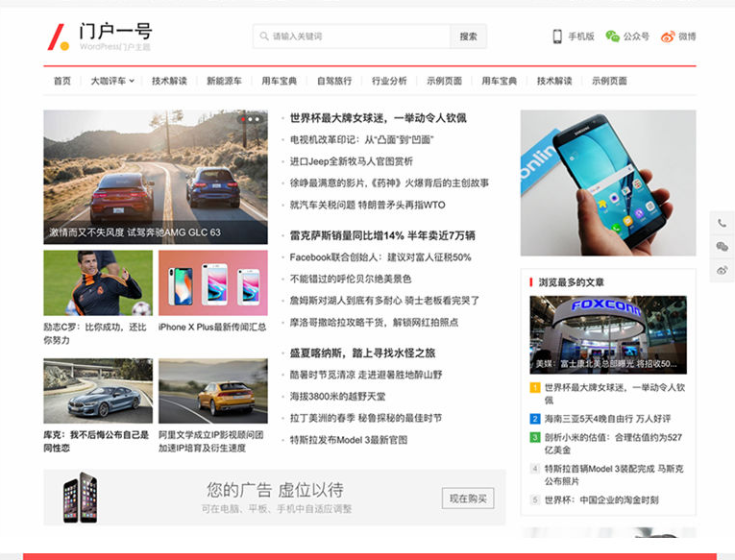735x560 pixels.
Task: Select the second slider dot on the carousel
Action: (x=251, y=119)
